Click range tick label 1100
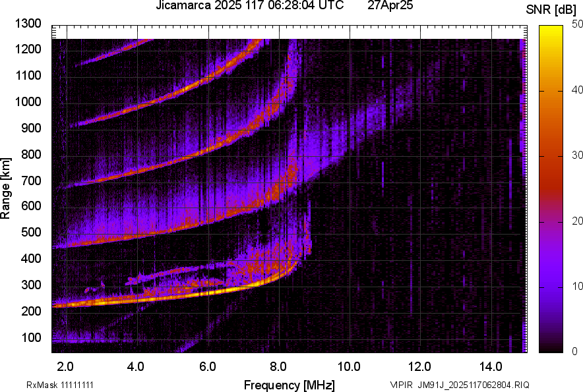This screenshot has width=583, height=392. pos(28,75)
